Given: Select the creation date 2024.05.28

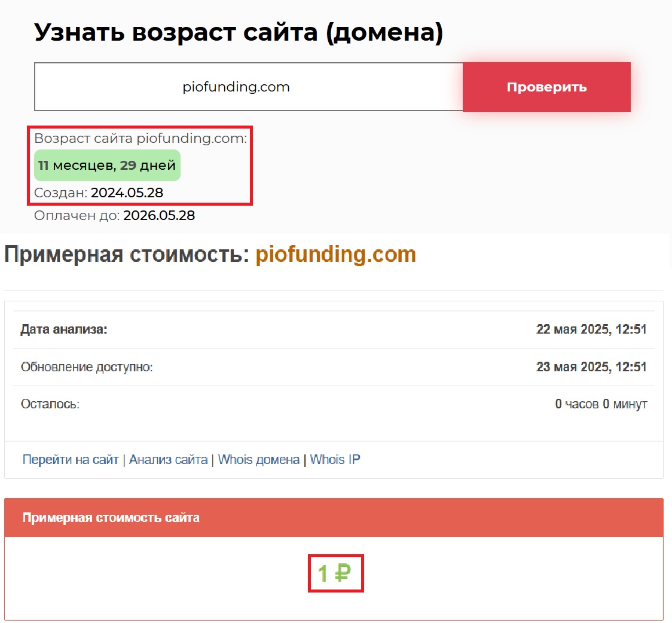Looking at the screenshot, I should coord(127,193).
